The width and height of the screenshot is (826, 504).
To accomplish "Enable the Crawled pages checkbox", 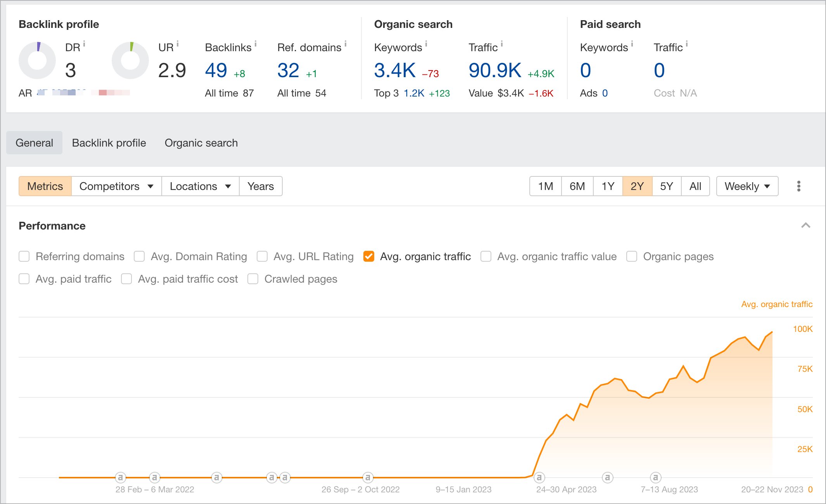I will 253,279.
